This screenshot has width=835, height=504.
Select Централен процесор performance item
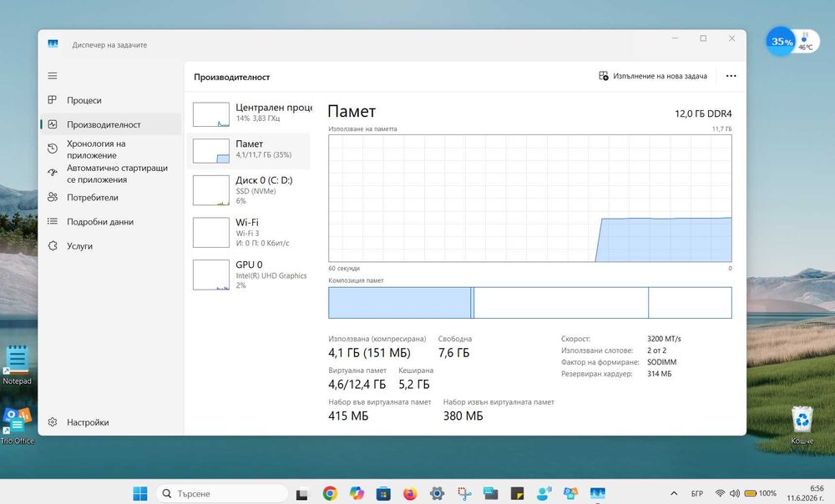(x=249, y=113)
